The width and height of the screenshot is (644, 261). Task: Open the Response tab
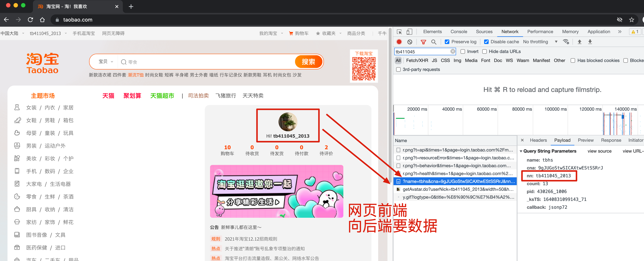611,140
